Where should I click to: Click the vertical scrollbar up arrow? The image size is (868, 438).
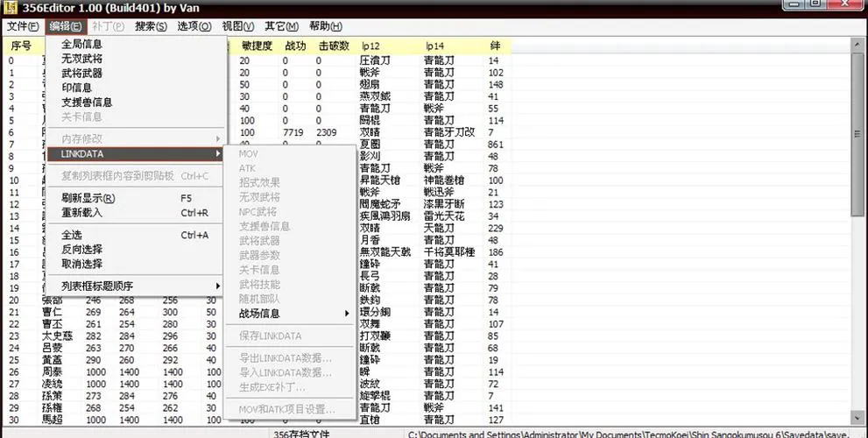[x=857, y=45]
